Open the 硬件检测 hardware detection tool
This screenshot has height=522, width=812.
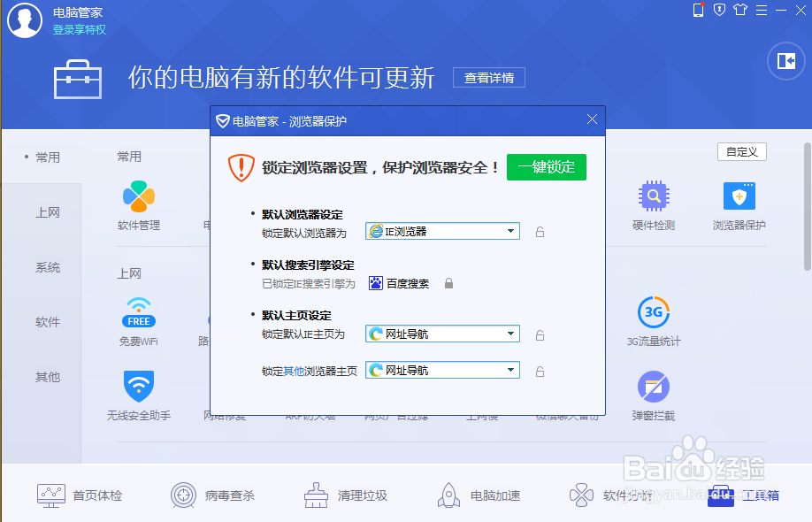click(x=654, y=196)
